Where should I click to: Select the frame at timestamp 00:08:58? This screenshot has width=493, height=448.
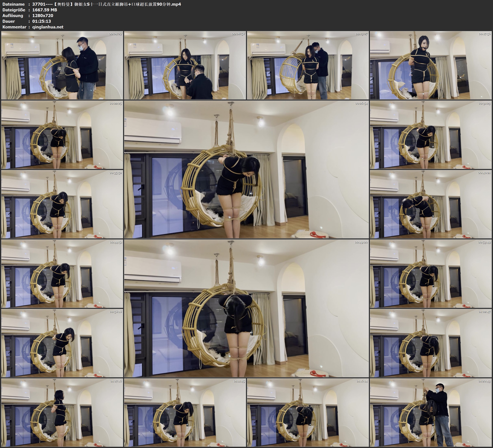pyautogui.click(x=185, y=65)
